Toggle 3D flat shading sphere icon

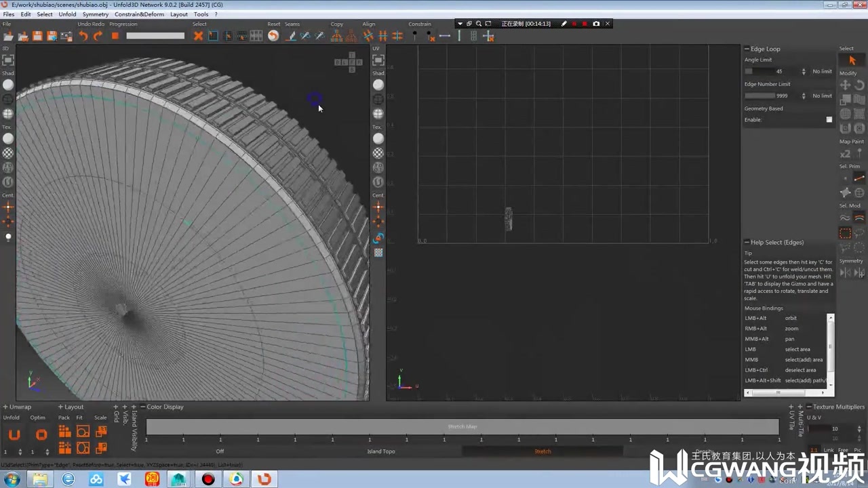point(8,85)
